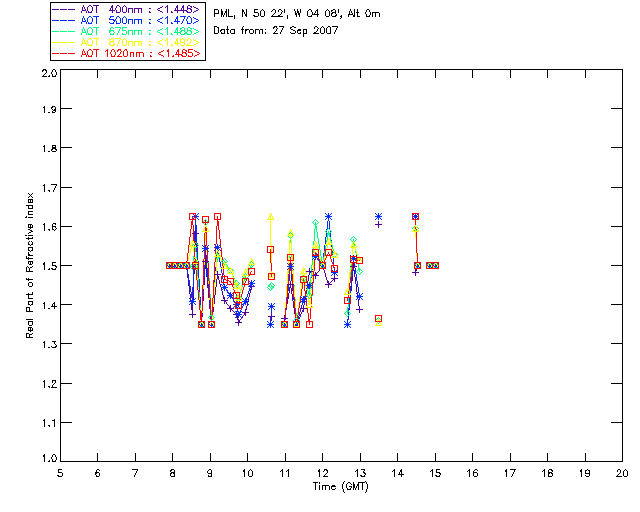This screenshot has width=640, height=512.
Task: Click the x-axis tick label 9
Action: pos(210,473)
